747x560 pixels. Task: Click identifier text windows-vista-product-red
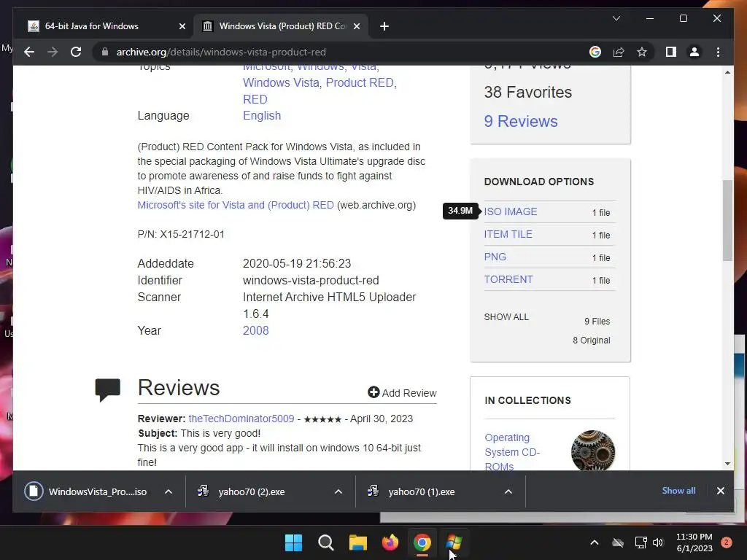pyautogui.click(x=311, y=280)
